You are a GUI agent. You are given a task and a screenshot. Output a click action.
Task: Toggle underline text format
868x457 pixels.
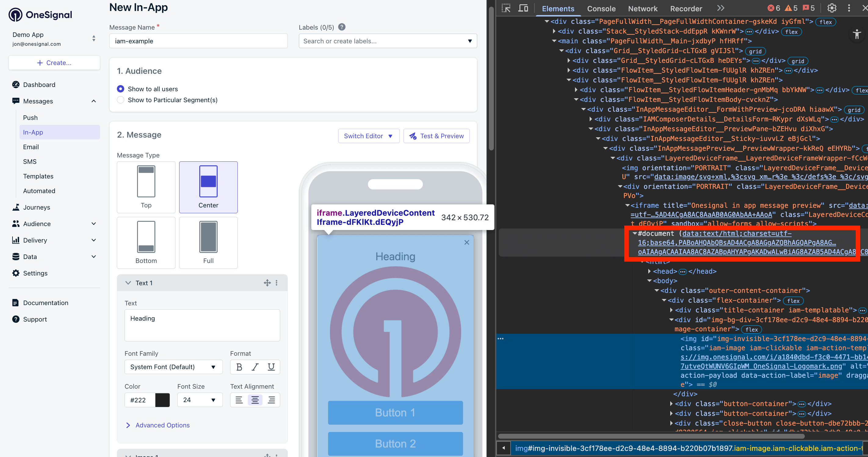coord(271,367)
